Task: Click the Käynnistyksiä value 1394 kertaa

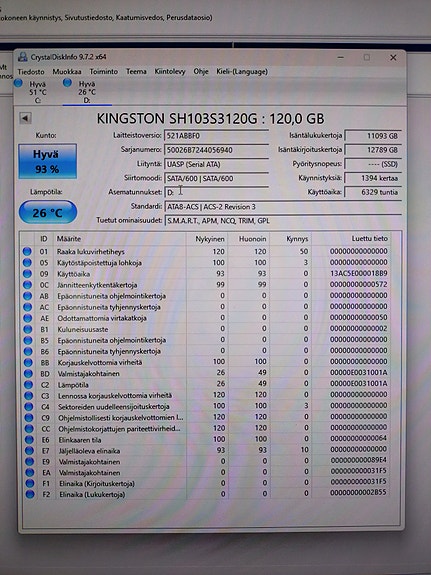Action: [373, 178]
